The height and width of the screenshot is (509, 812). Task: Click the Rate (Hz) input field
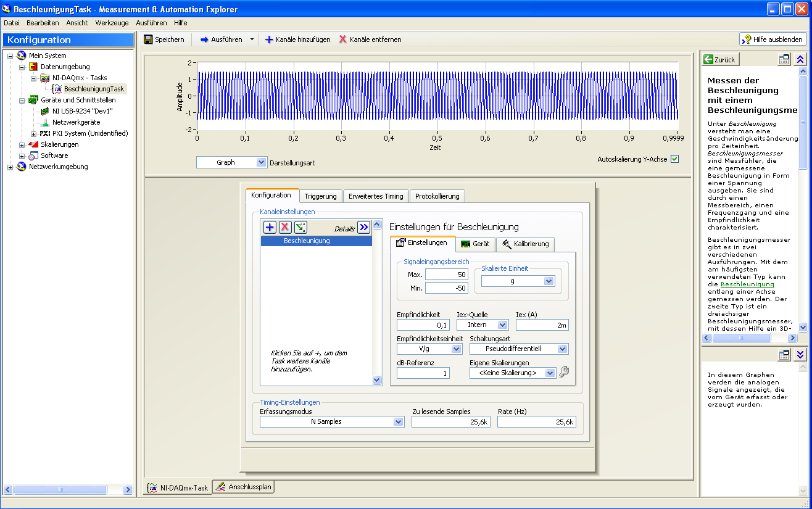pyautogui.click(x=537, y=421)
